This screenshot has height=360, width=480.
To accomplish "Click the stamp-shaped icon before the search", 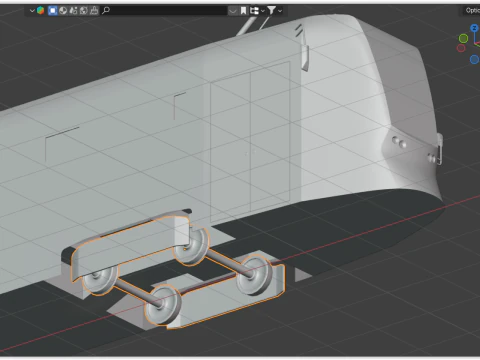I will click(94, 11).
